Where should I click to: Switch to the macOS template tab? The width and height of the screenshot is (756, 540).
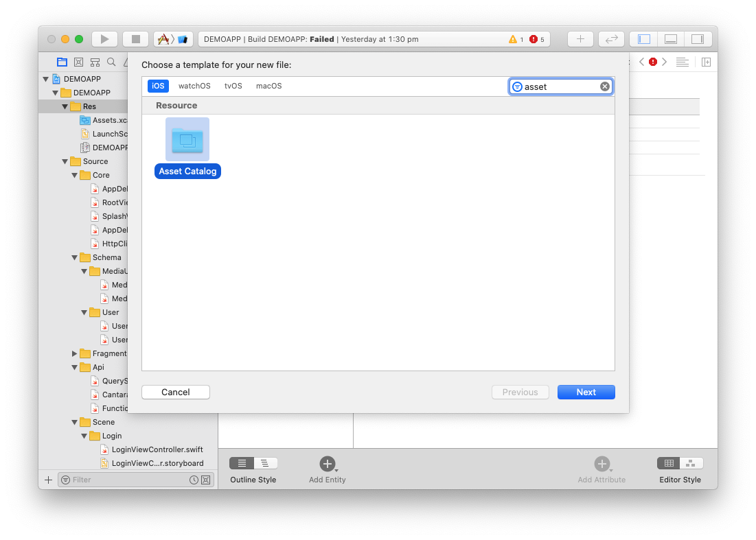[x=268, y=86]
